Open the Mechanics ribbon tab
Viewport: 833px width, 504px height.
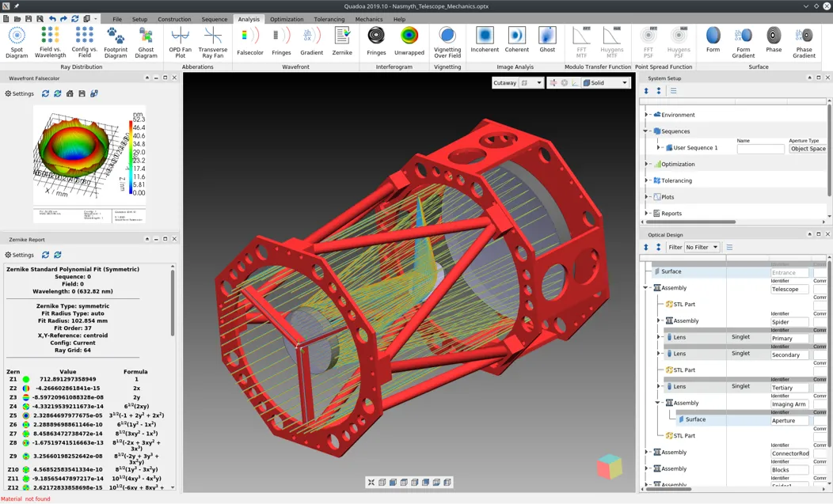pos(368,19)
